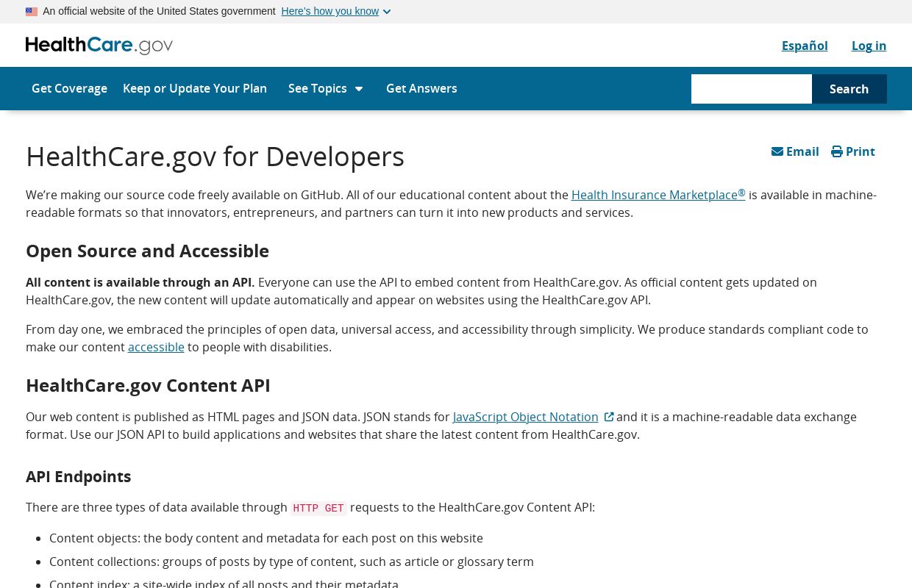
Task: Click the 'API Endpoints' heading
Action: coord(79,476)
